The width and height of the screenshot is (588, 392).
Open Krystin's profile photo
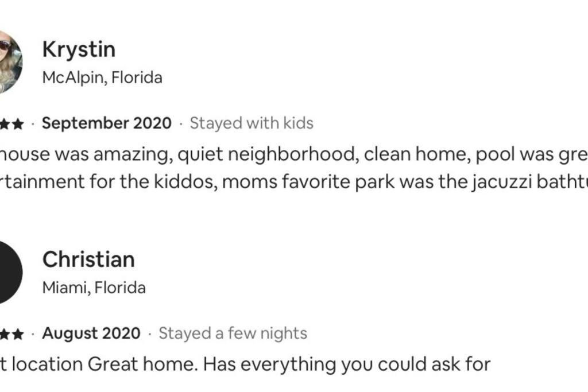pos(10,62)
